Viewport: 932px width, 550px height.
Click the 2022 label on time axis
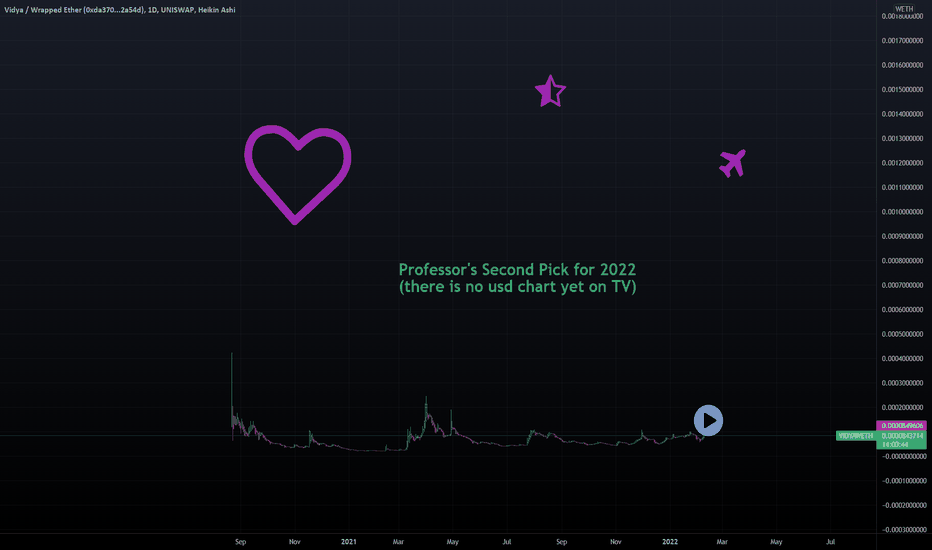click(670, 542)
